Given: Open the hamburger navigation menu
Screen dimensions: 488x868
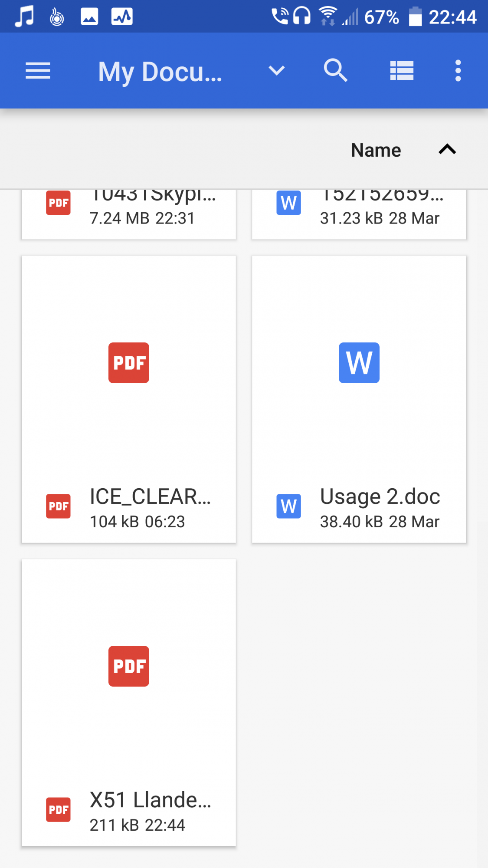Looking at the screenshot, I should [38, 71].
